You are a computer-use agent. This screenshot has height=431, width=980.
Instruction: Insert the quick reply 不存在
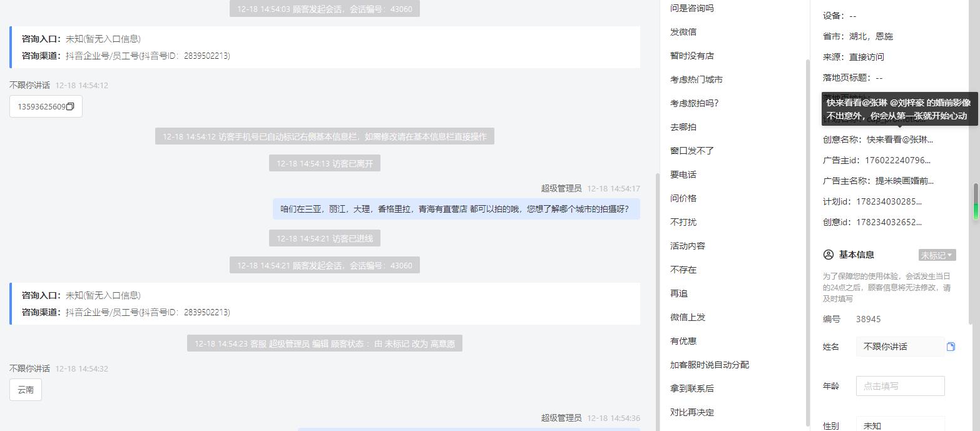click(x=683, y=270)
